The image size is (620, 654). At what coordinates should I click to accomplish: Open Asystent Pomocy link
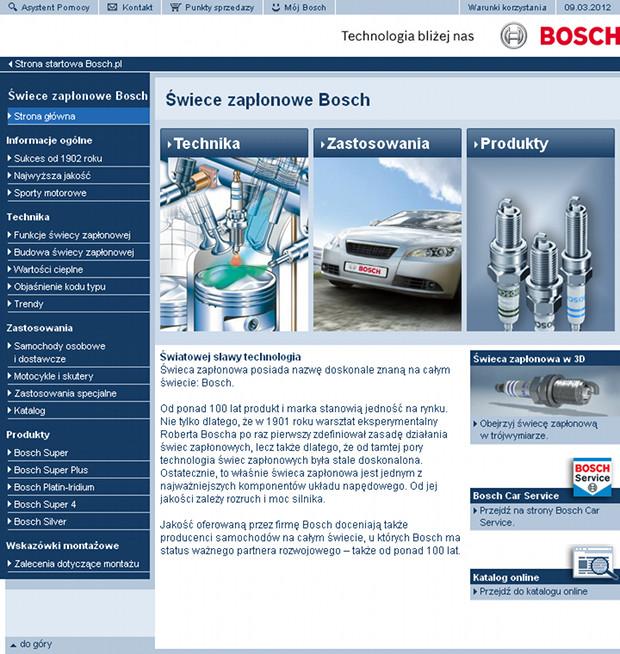(55, 8)
